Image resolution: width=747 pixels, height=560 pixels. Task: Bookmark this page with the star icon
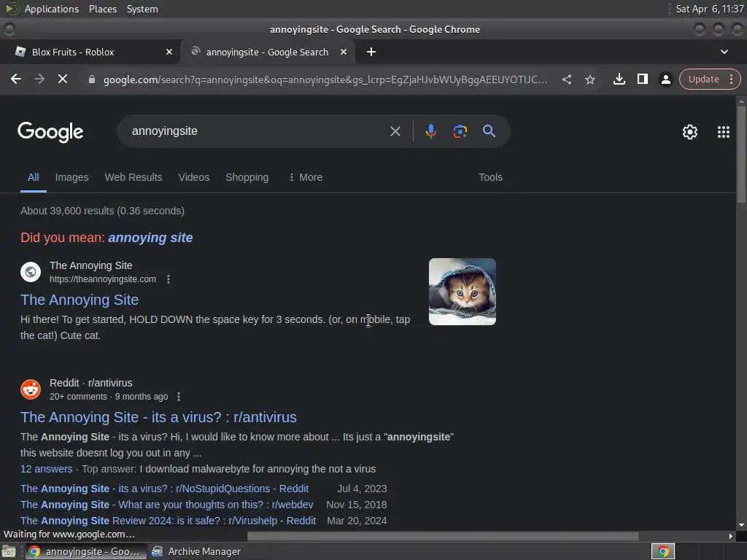click(x=589, y=79)
